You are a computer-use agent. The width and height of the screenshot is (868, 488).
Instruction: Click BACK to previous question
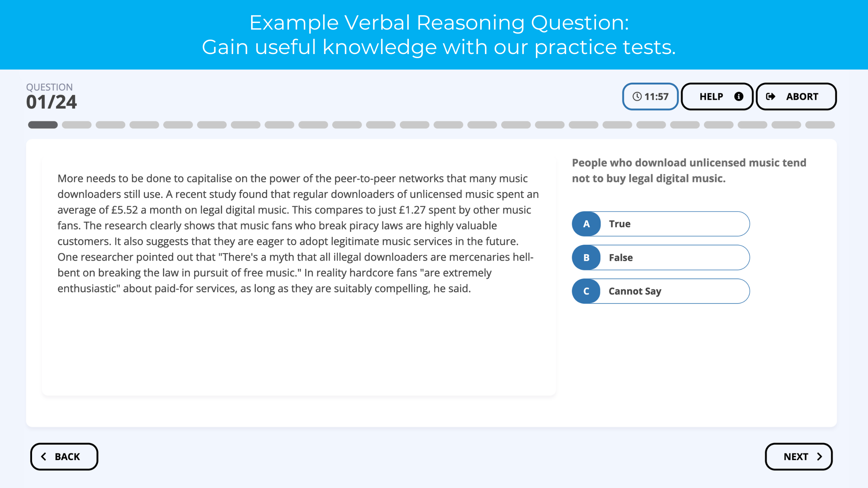(x=63, y=456)
